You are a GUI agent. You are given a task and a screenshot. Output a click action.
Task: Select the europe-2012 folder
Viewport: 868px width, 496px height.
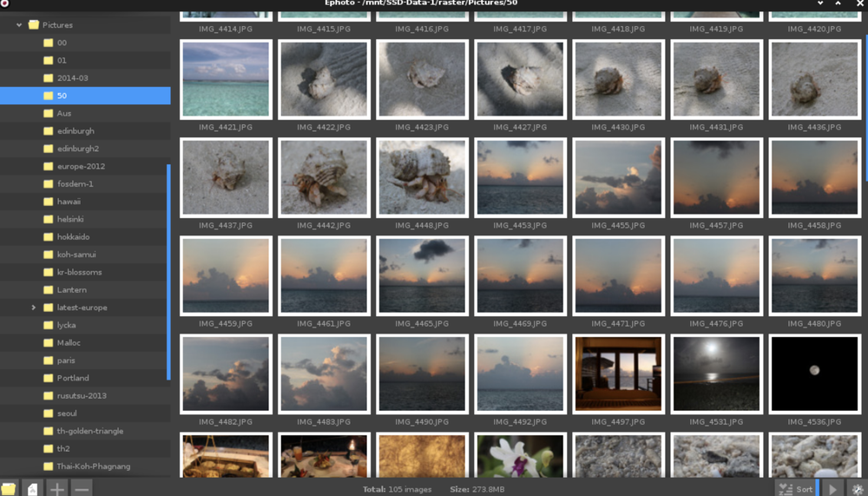coord(85,166)
